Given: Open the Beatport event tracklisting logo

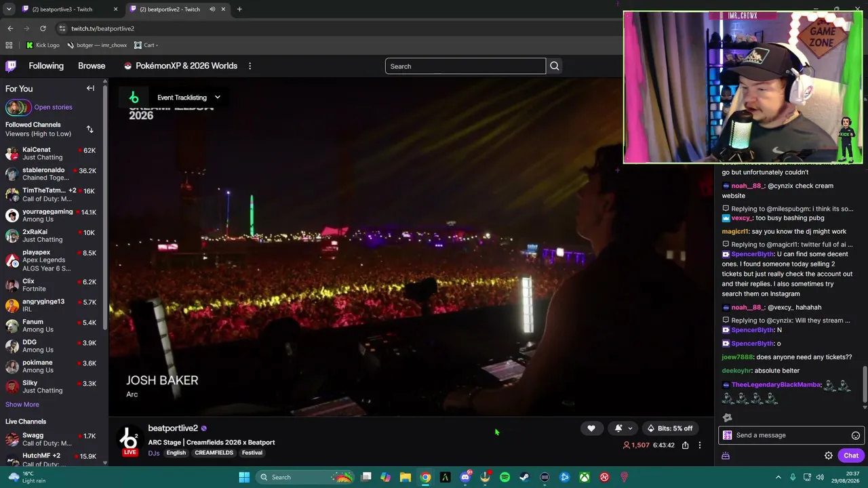Looking at the screenshot, I should click(134, 97).
